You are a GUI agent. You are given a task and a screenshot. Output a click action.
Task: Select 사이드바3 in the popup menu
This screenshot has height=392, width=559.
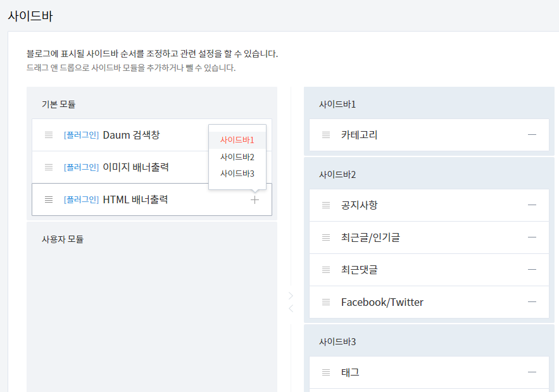tap(237, 173)
